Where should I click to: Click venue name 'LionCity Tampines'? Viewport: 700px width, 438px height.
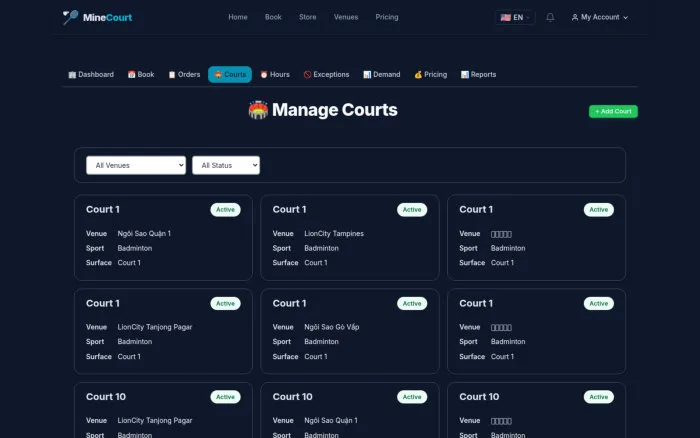pyautogui.click(x=334, y=234)
